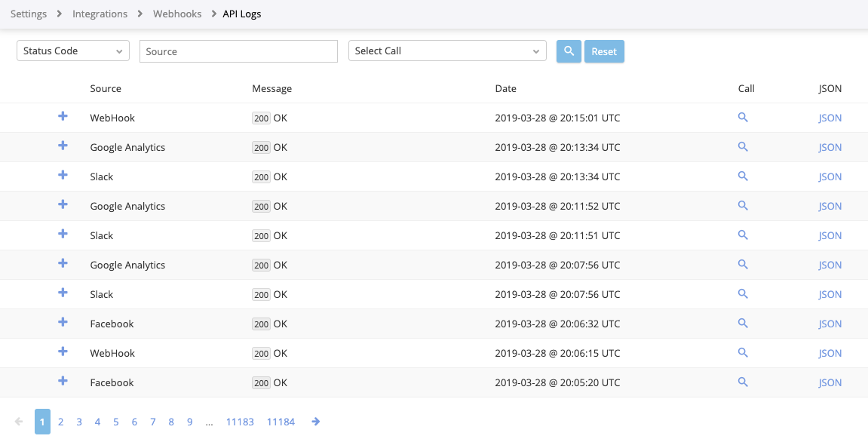Open the Status Code dropdown
Screen dimensions: 868x445
[x=73, y=51]
